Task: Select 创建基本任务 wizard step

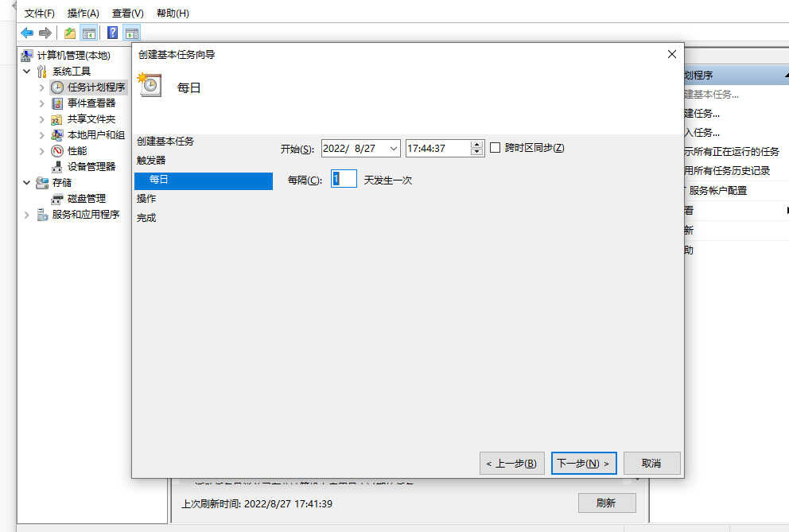Action: [x=165, y=142]
